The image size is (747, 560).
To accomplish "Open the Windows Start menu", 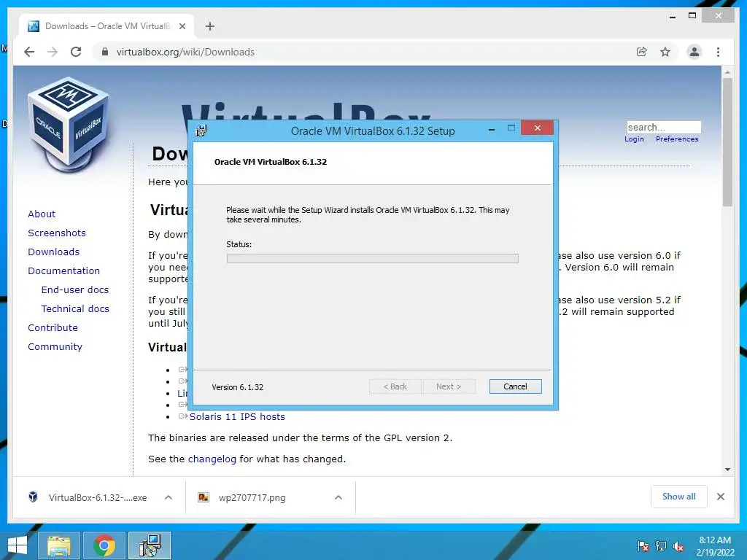I will point(18,545).
